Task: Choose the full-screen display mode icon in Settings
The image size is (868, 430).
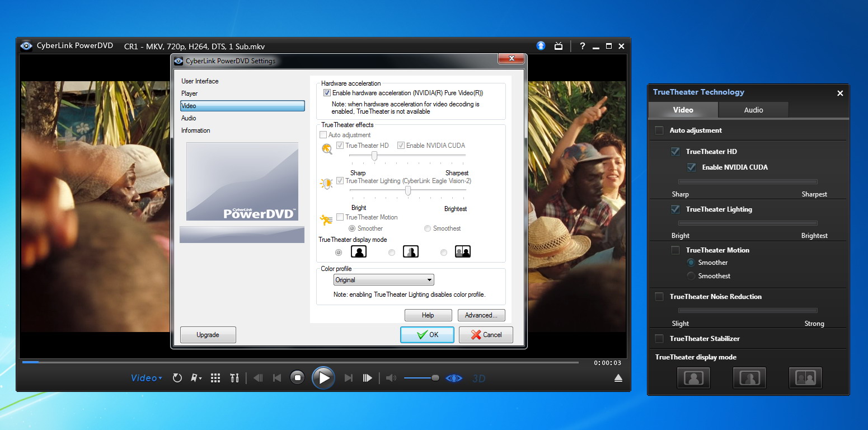Action: [x=359, y=252]
